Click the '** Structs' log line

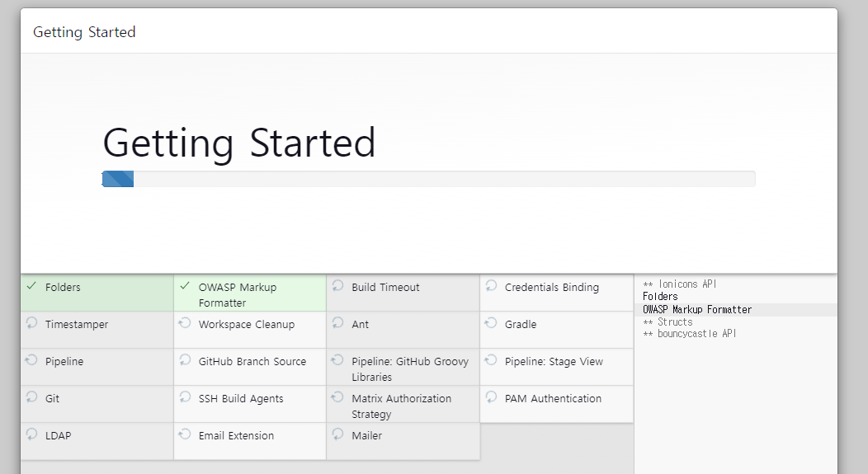pyautogui.click(x=668, y=321)
